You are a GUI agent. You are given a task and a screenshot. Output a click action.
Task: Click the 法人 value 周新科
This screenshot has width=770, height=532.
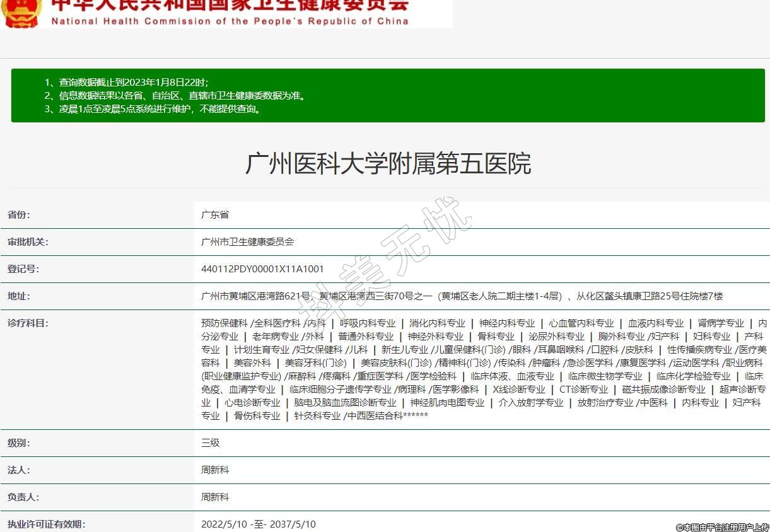215,470
